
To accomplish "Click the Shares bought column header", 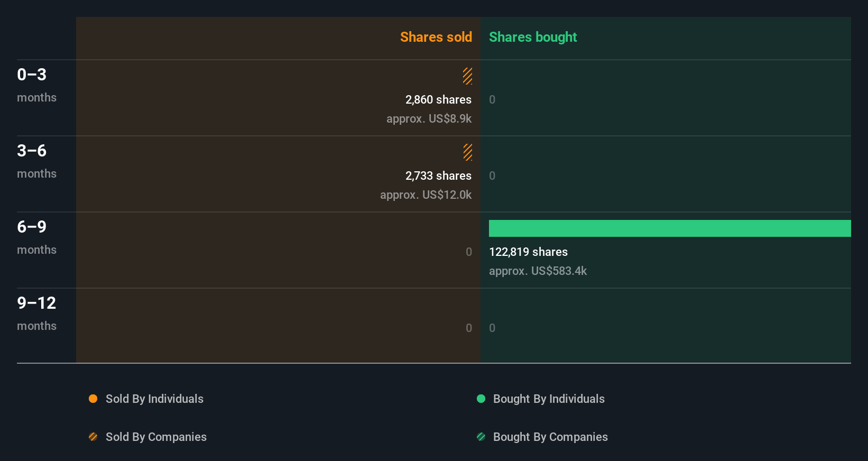I will 533,37.
